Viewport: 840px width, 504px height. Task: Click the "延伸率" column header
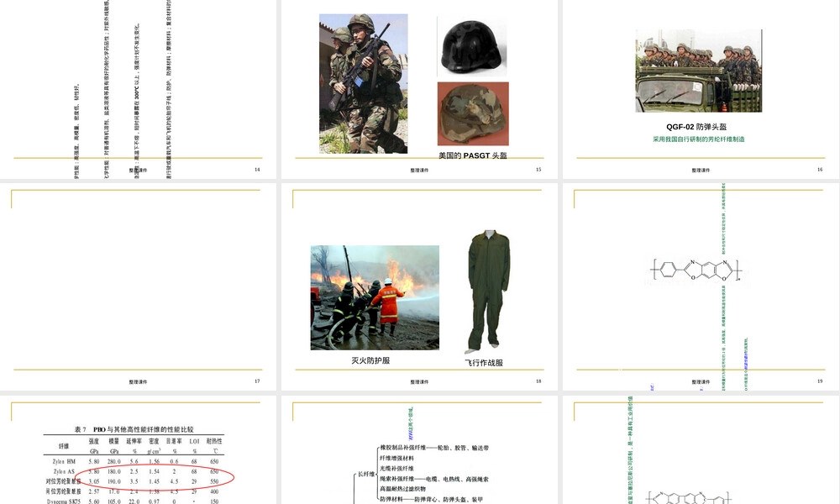point(134,441)
